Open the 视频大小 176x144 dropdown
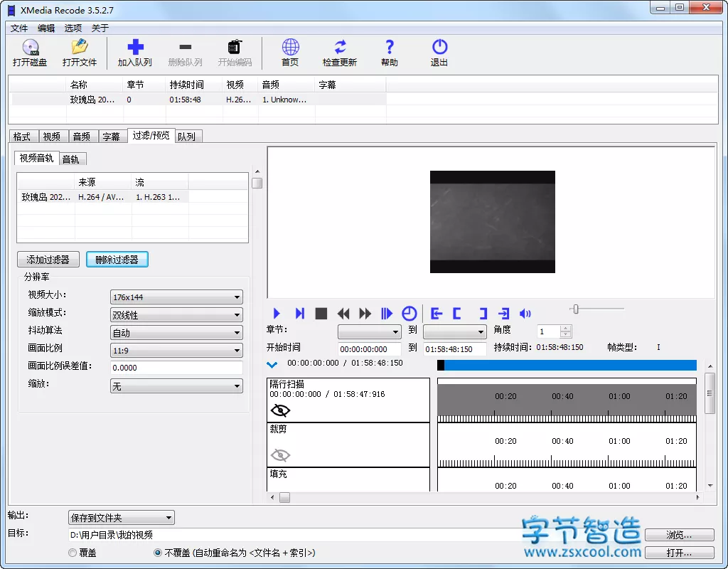 [176, 297]
